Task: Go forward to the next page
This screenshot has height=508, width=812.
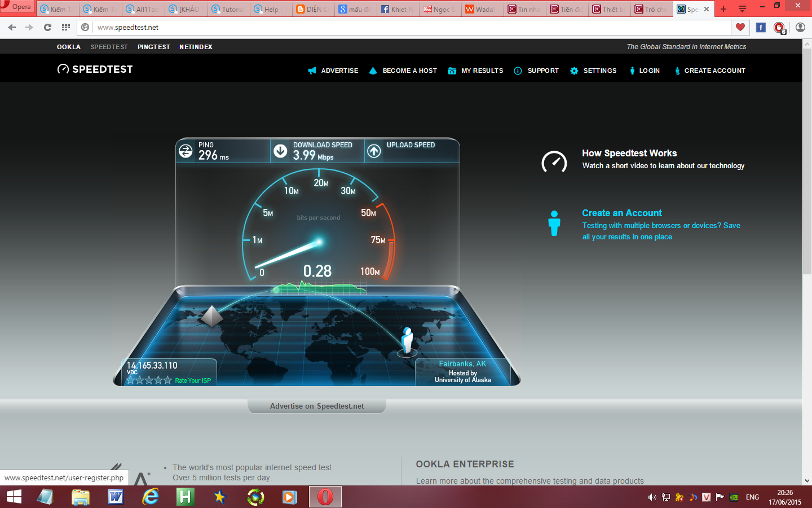Action: (29, 27)
